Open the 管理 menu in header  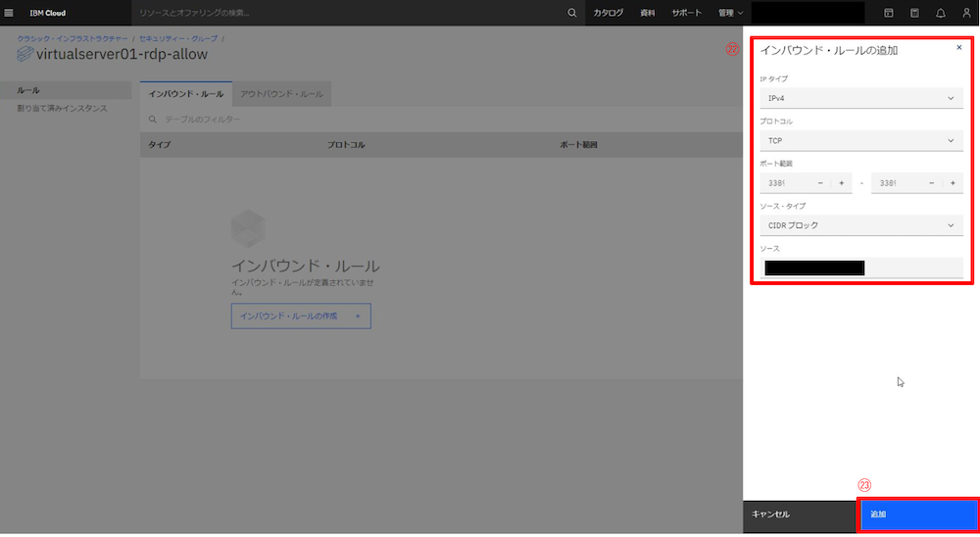pyautogui.click(x=730, y=13)
